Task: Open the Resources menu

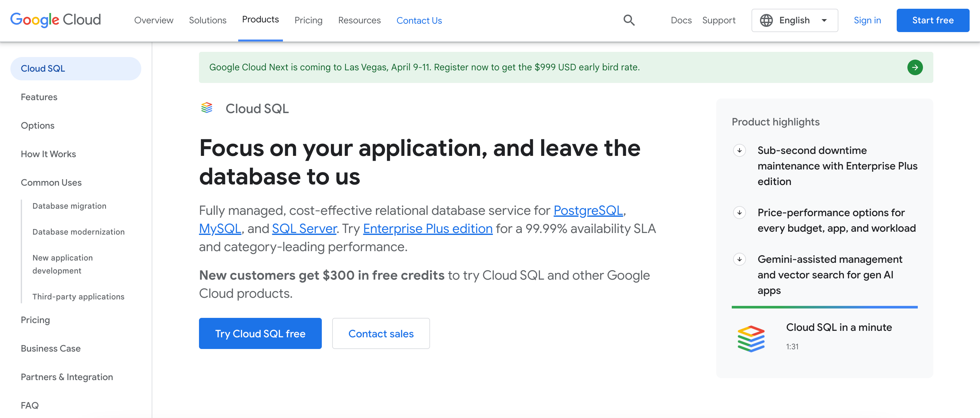Action: click(359, 20)
